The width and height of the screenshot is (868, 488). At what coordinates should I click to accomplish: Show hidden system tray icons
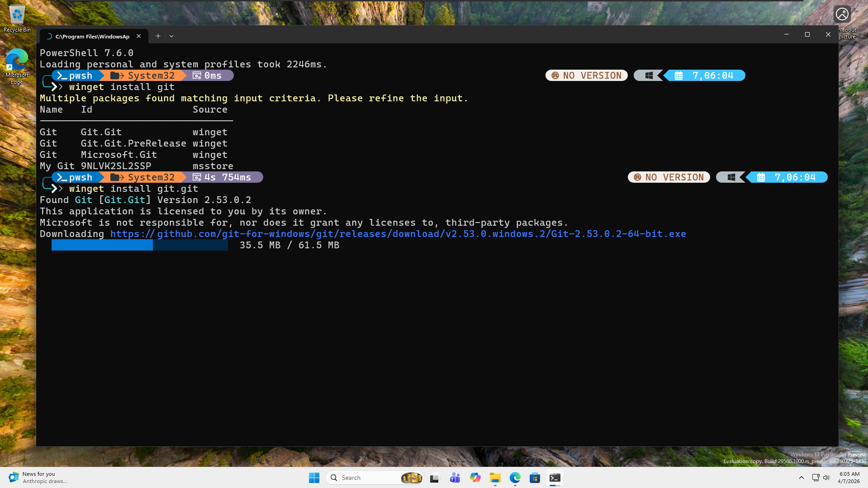[x=801, y=478]
